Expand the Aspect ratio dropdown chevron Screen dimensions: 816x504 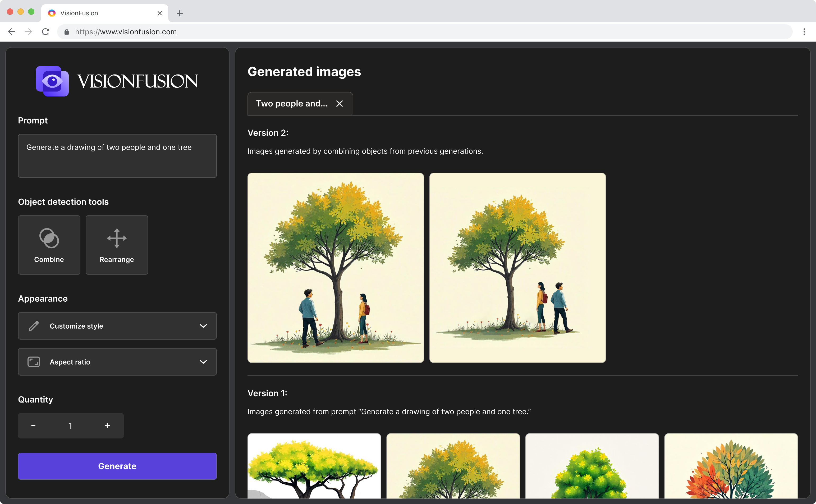(203, 362)
